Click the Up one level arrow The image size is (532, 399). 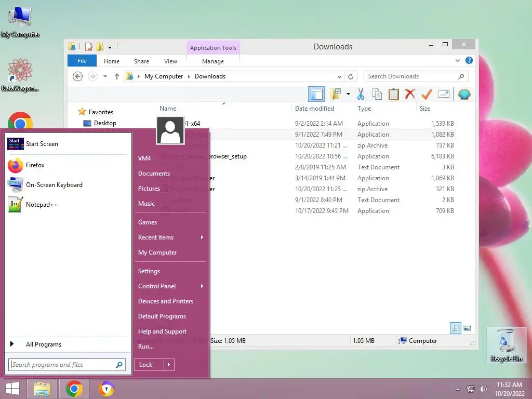click(117, 76)
